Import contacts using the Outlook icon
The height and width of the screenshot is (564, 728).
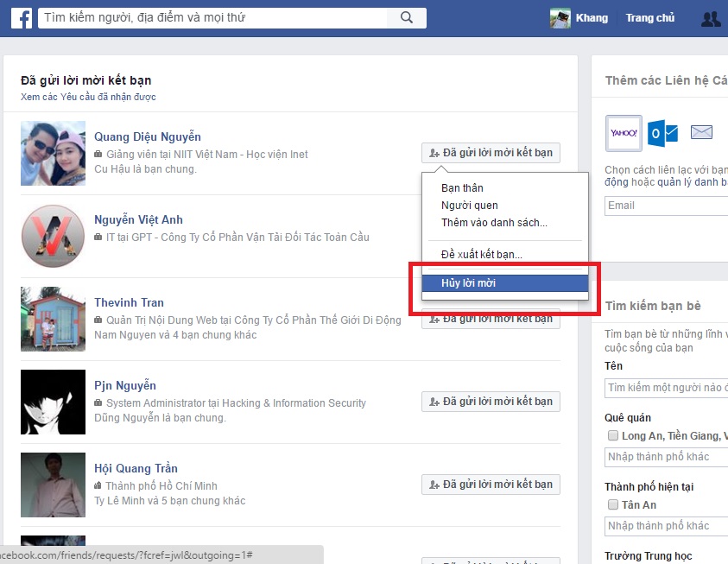[x=662, y=131]
